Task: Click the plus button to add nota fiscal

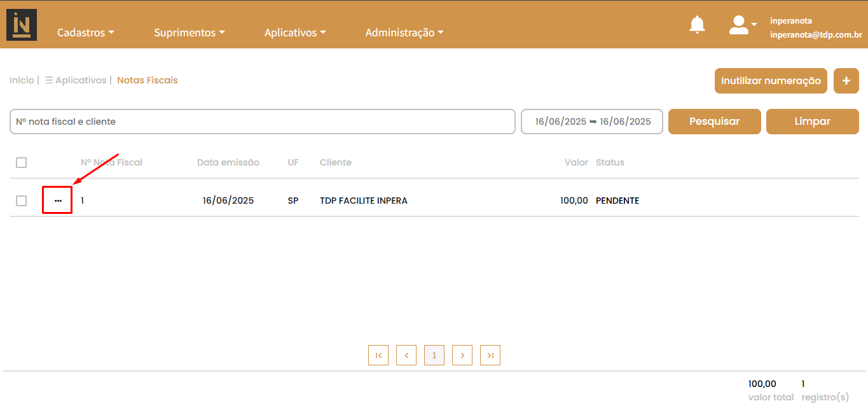Action: coord(846,81)
